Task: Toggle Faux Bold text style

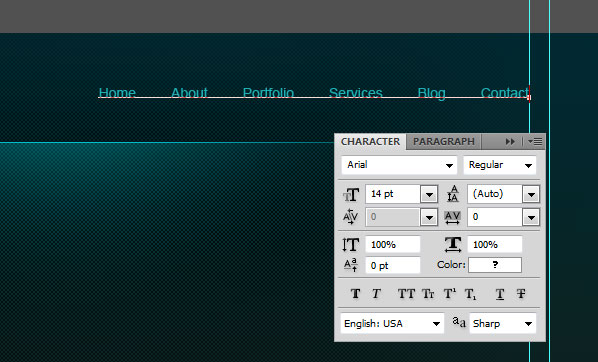Action: click(x=355, y=294)
